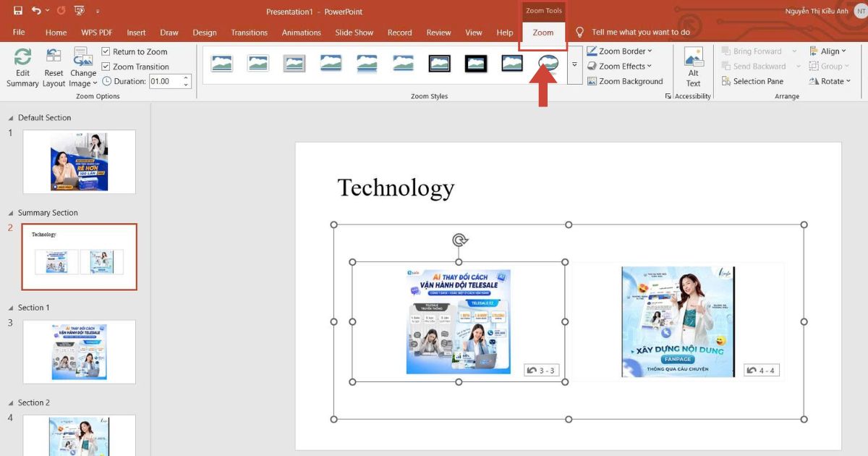Undo the last action
The width and height of the screenshot is (868, 456).
(35, 11)
